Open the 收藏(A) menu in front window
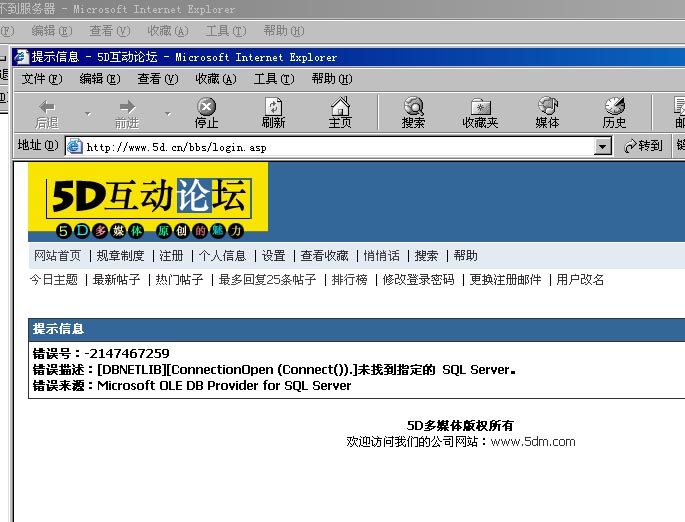Screen dimensions: 685x522 click(x=216, y=79)
